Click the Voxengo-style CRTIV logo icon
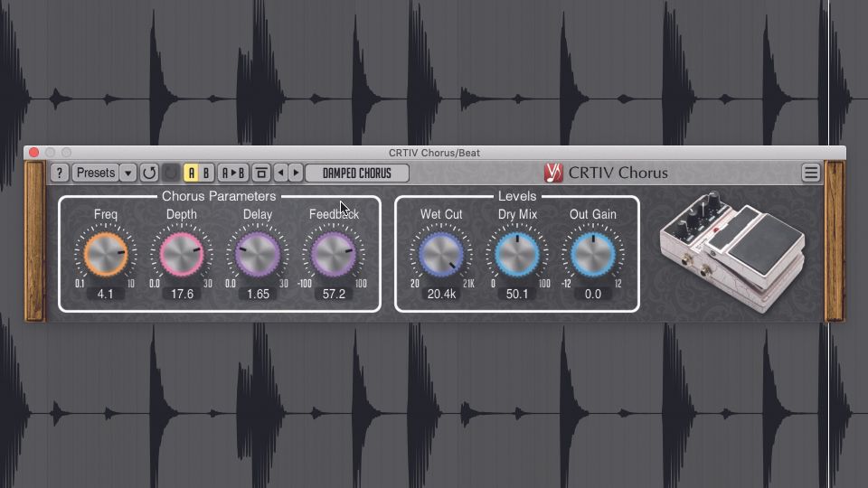868x488 pixels. coord(553,173)
